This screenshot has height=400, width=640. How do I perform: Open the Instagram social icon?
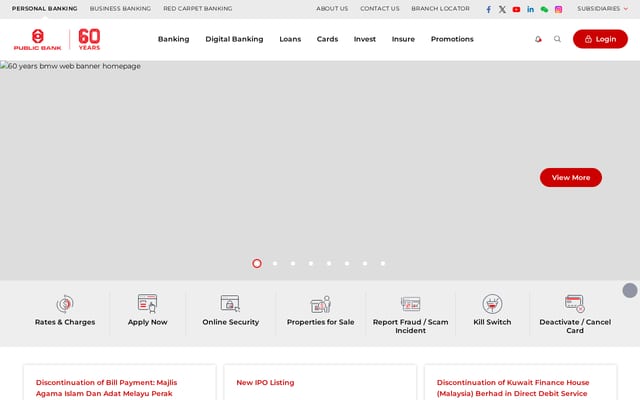(x=558, y=9)
